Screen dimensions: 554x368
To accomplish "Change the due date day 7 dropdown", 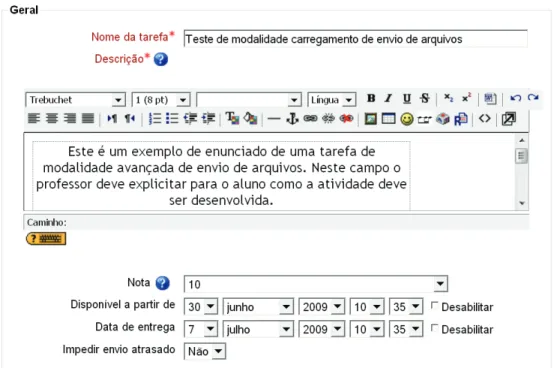I will (x=201, y=329).
